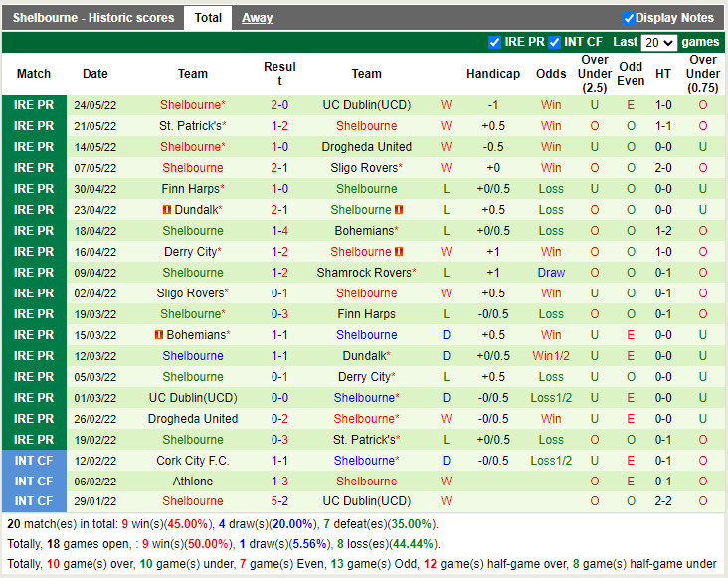Switch to the Away tab

(x=257, y=18)
